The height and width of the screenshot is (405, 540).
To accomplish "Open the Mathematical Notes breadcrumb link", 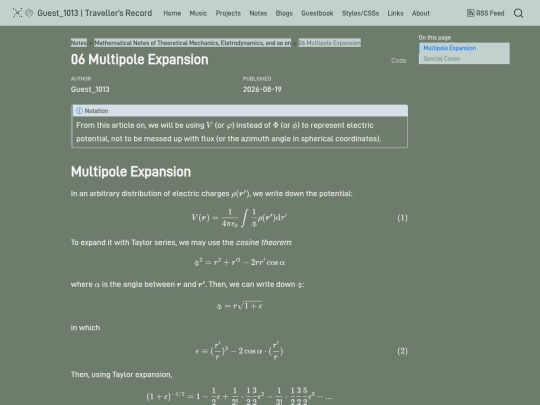I will pos(193,43).
